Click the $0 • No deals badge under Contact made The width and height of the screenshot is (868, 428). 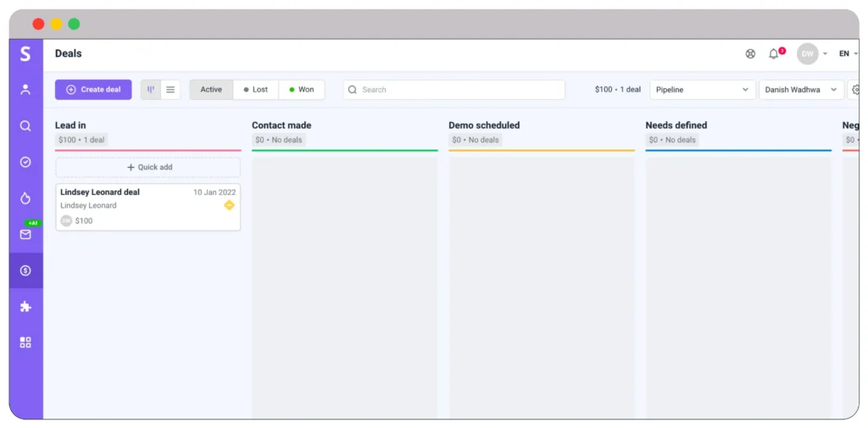pyautogui.click(x=278, y=140)
